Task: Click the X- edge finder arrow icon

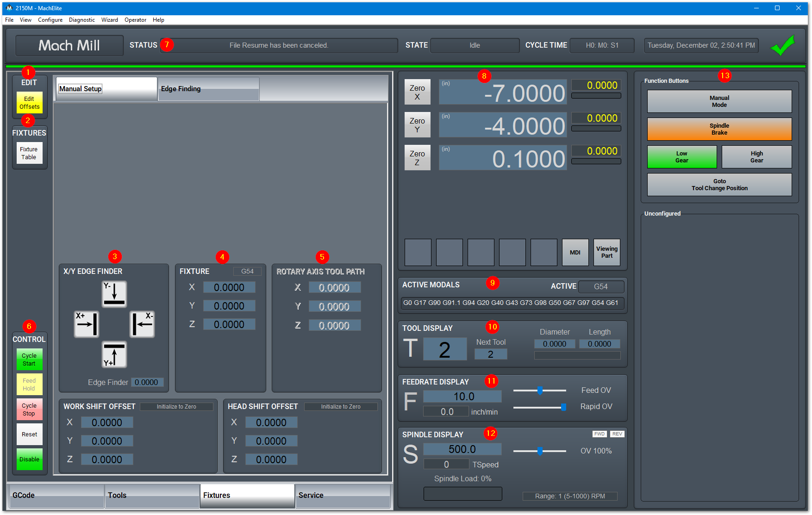Action: point(142,324)
